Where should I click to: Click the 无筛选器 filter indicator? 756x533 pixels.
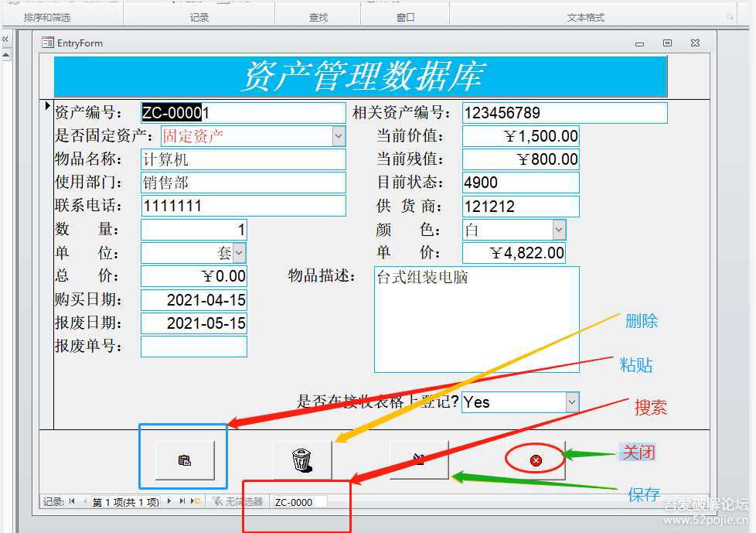tap(237, 501)
